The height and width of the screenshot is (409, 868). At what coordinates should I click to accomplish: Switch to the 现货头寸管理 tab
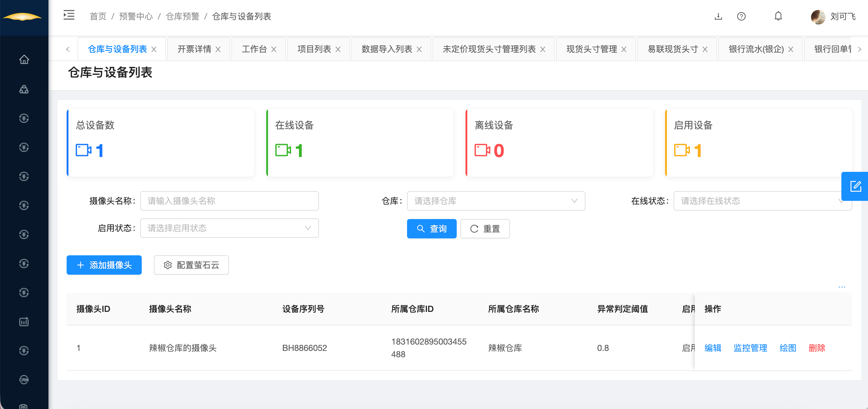coord(592,49)
